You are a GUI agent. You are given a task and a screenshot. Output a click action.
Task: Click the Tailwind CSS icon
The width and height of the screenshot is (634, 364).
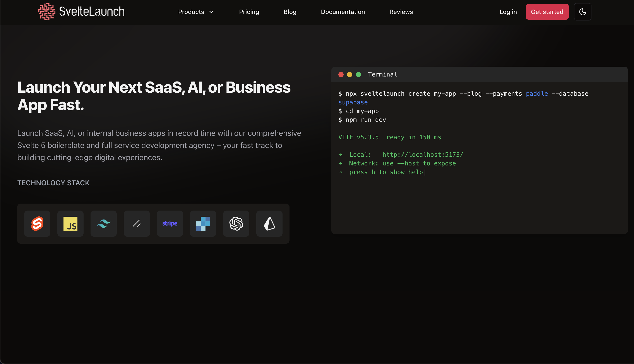[x=104, y=223]
